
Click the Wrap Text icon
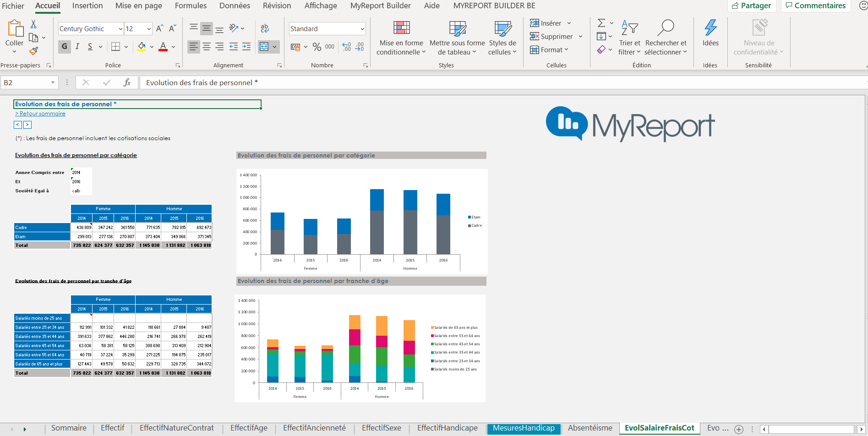(x=265, y=28)
